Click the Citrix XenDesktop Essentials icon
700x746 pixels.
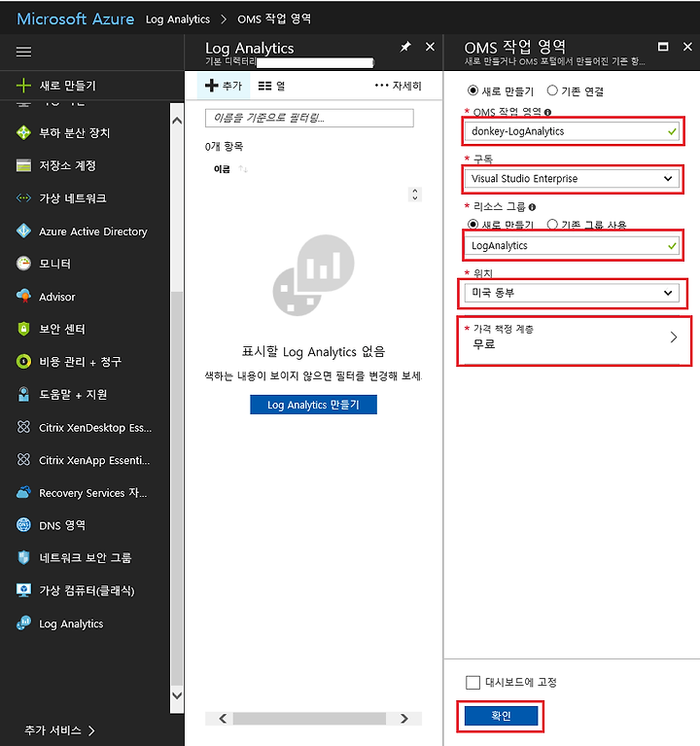23,427
